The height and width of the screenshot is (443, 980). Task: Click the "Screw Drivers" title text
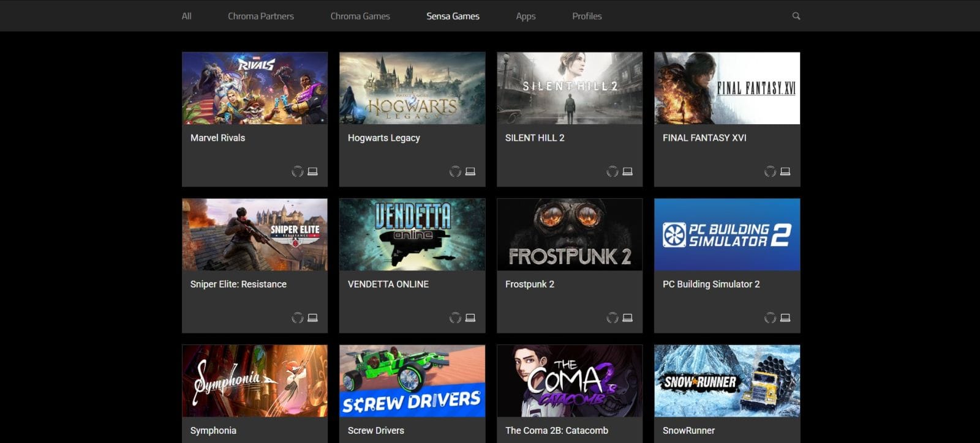pos(376,430)
